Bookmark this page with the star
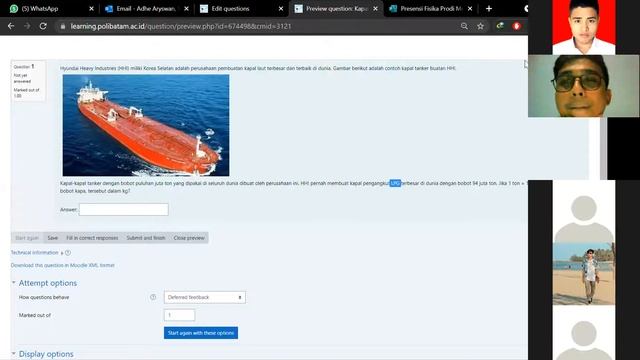This screenshot has width=640, height=360. pyautogui.click(x=480, y=26)
